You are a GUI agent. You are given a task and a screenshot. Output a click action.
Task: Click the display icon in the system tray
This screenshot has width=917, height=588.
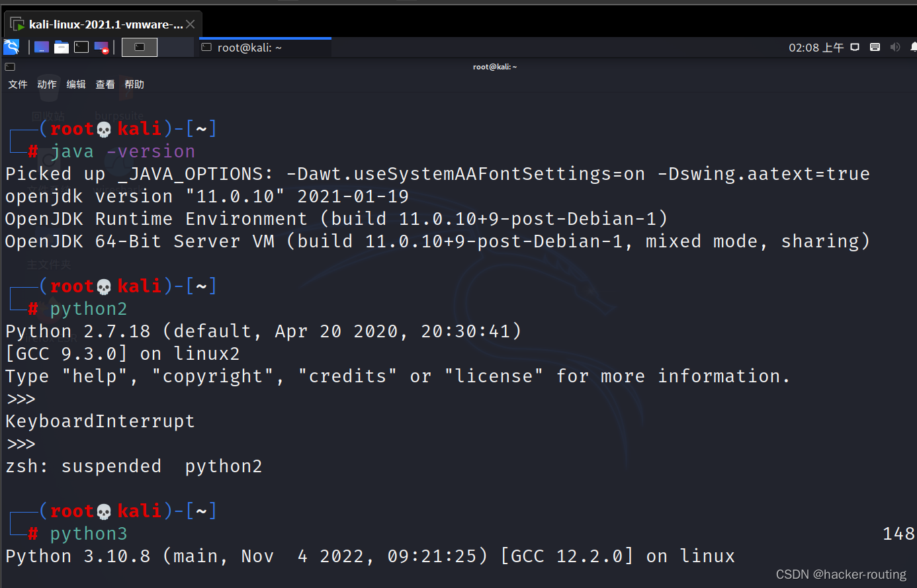click(855, 46)
